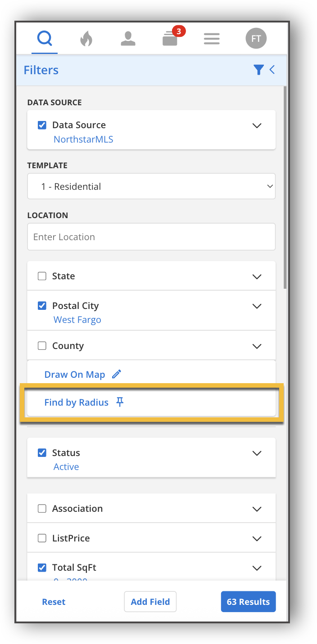Click the pencil icon beside Draw On Map
The height and width of the screenshot is (644, 317).
117,374
